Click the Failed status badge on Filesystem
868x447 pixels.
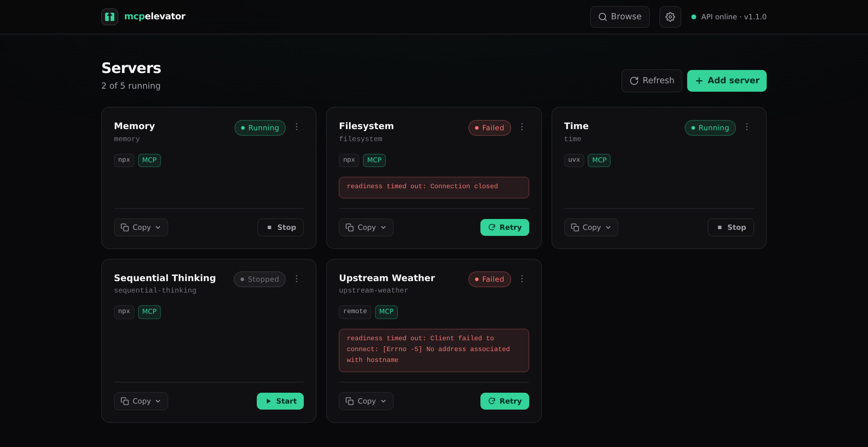click(x=489, y=128)
